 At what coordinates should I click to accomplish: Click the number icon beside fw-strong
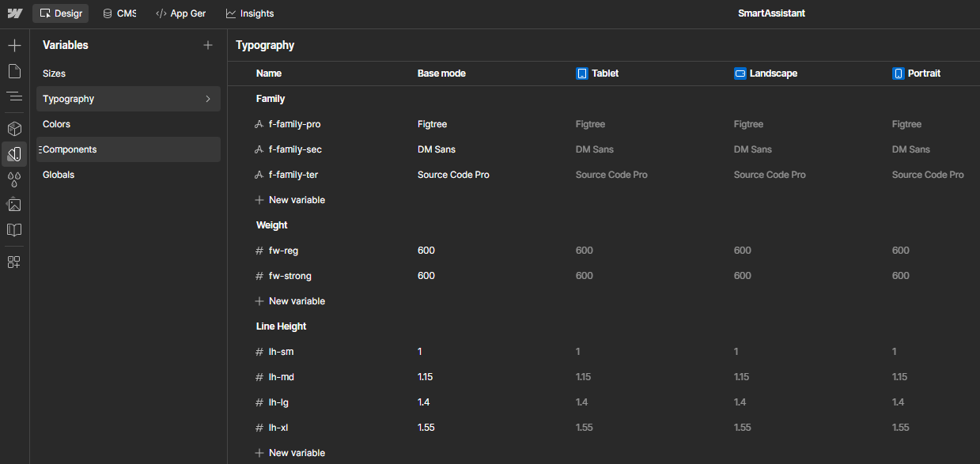click(x=259, y=276)
